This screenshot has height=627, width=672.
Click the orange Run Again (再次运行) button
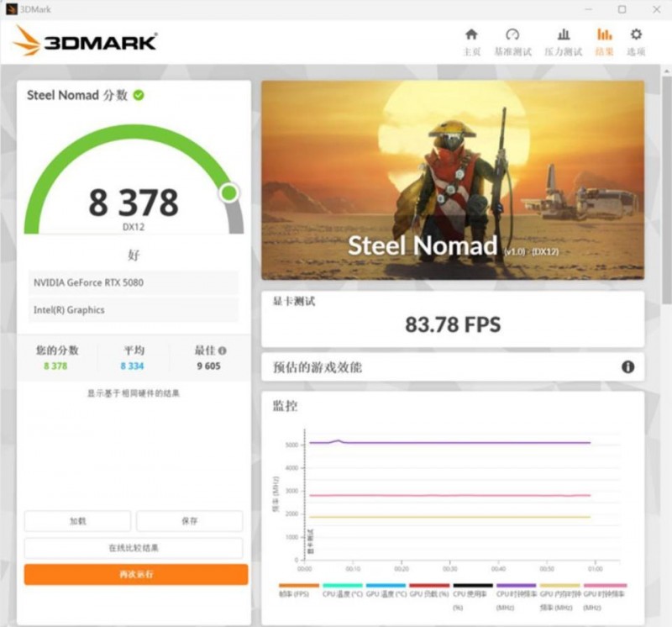point(136,574)
